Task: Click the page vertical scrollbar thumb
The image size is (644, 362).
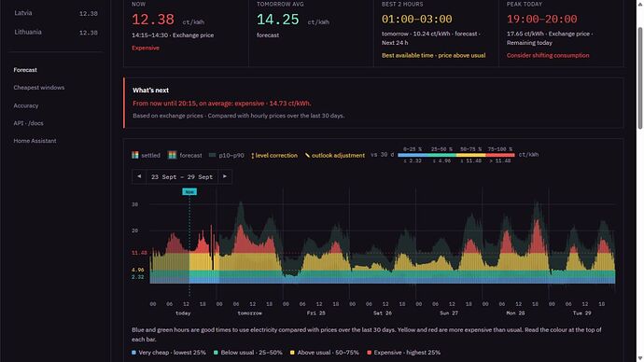Action: [640, 78]
